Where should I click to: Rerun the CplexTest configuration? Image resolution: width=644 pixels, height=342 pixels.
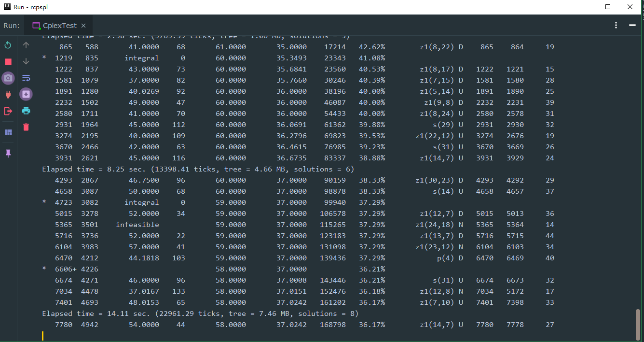[x=8, y=45]
